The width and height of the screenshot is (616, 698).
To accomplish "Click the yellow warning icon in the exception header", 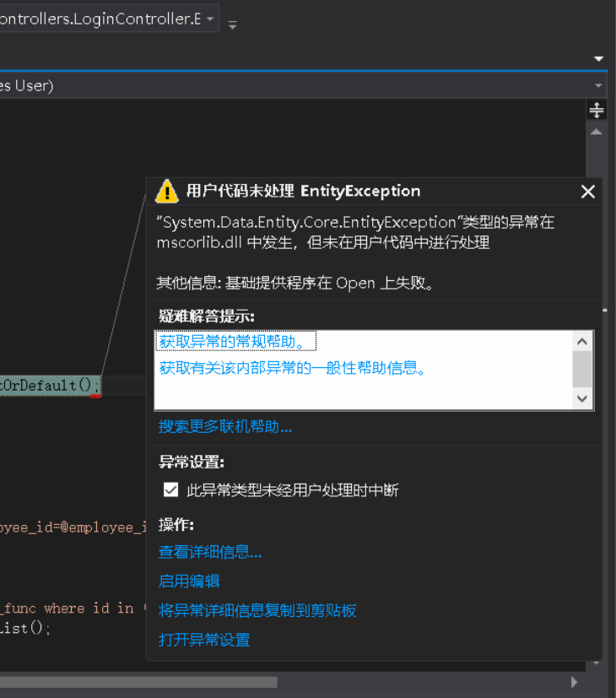I will click(167, 192).
